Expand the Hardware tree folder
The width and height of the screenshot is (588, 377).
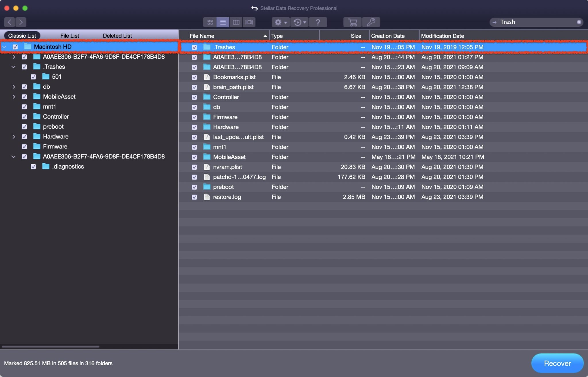(13, 137)
